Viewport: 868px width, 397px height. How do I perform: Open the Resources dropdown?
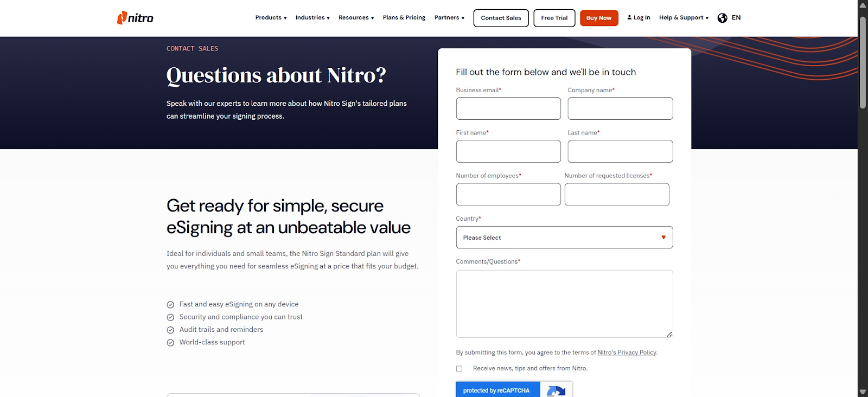[356, 18]
